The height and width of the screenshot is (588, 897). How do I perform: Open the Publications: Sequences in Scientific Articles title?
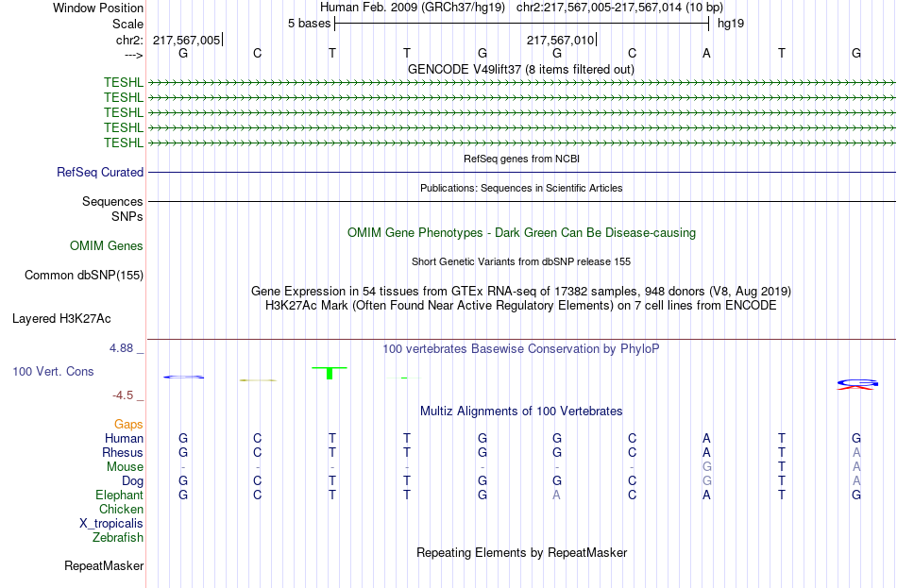click(x=521, y=188)
